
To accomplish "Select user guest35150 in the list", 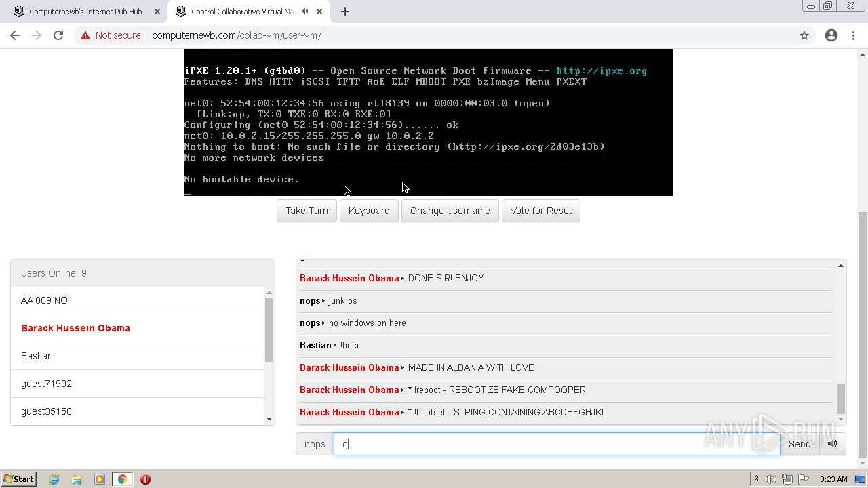I will click(x=137, y=411).
